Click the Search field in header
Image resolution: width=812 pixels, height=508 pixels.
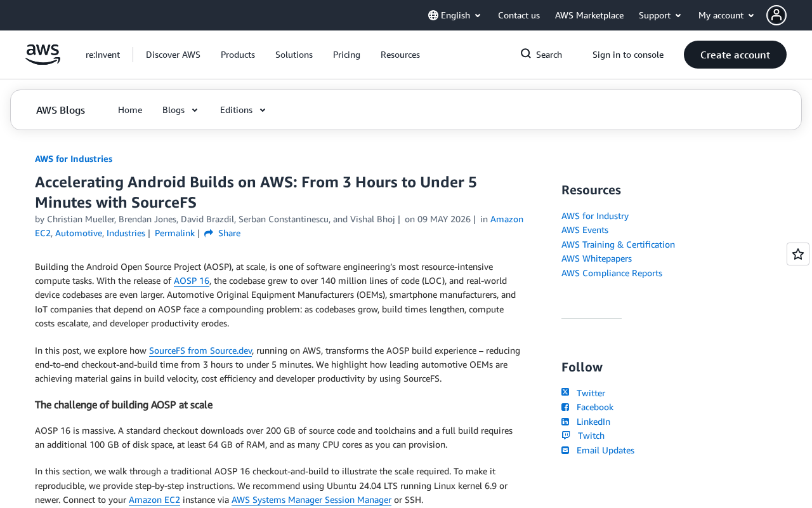541,55
